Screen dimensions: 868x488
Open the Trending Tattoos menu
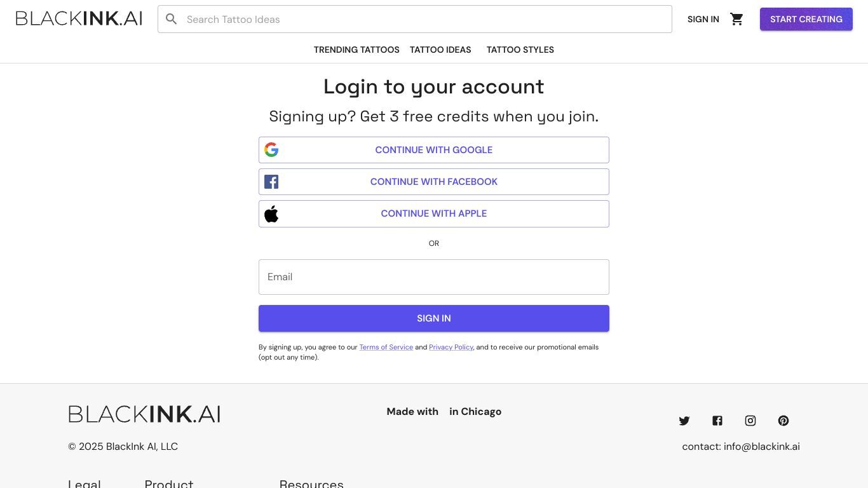356,50
